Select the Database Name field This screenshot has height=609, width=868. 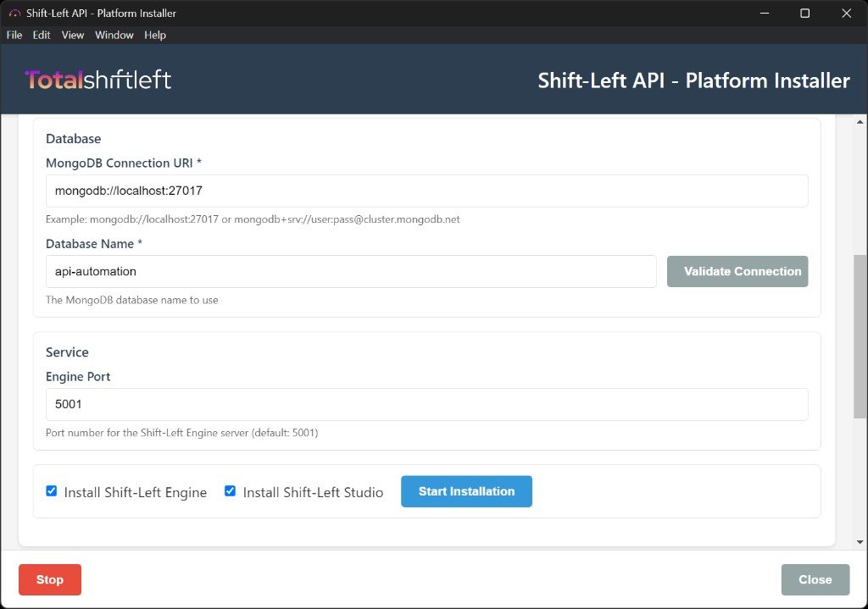click(x=351, y=271)
